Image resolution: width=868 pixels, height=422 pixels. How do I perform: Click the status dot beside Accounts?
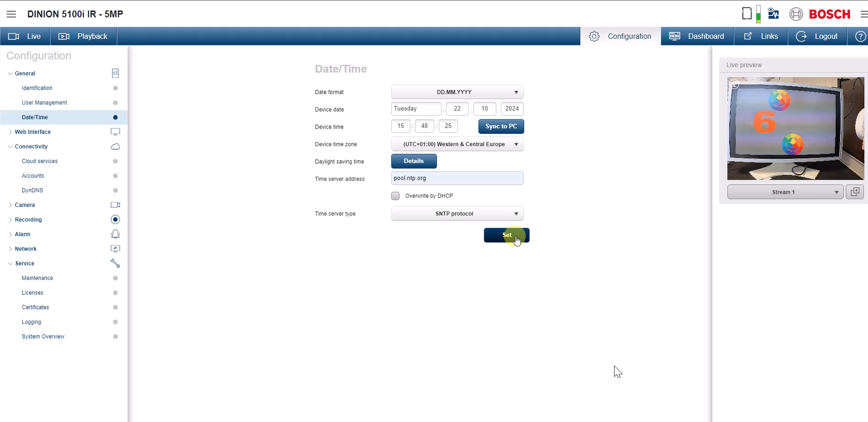pos(115,176)
